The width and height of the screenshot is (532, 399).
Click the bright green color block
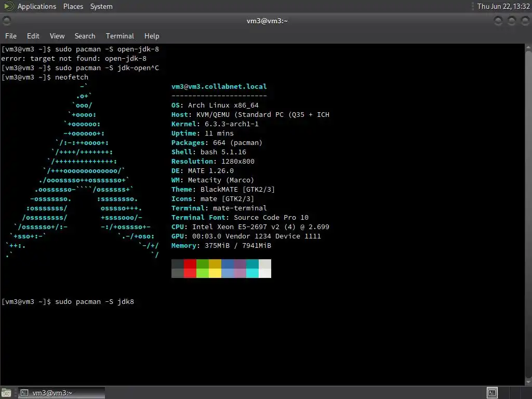tap(203, 273)
